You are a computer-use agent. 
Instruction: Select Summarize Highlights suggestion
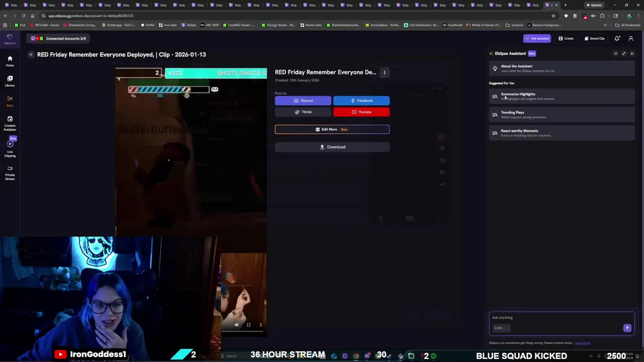click(561, 96)
